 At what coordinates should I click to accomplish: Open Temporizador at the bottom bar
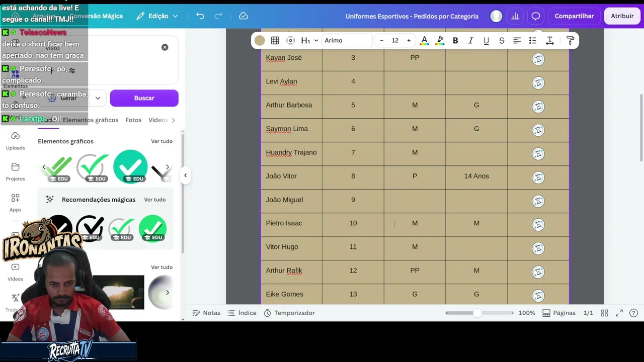(289, 313)
